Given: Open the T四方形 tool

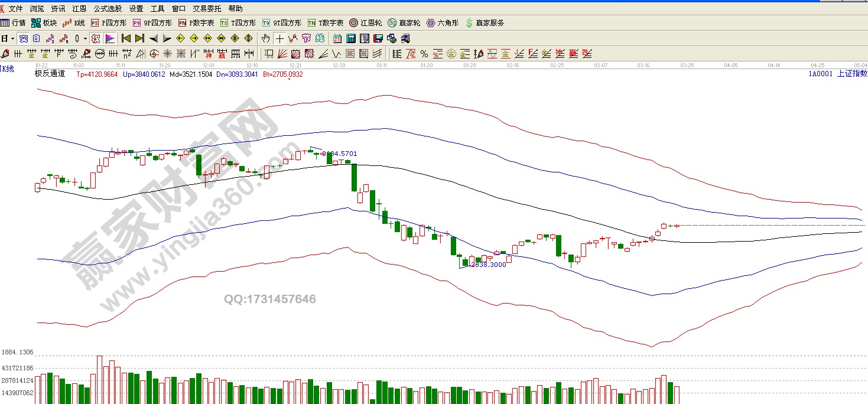Looking at the screenshot, I should 238,23.
